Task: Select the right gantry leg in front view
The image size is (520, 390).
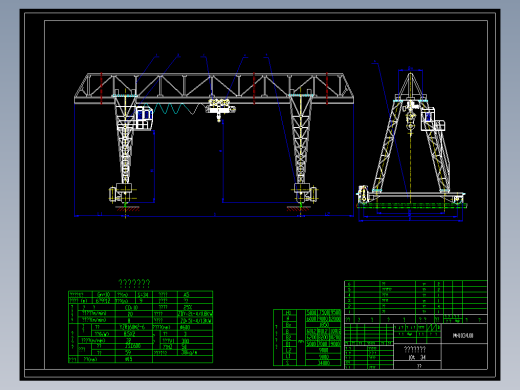Action: point(301,140)
